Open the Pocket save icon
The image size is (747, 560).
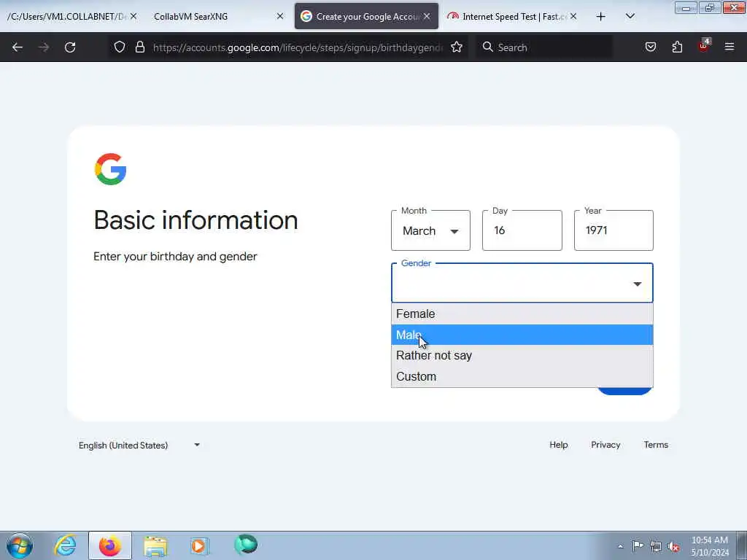(x=650, y=47)
